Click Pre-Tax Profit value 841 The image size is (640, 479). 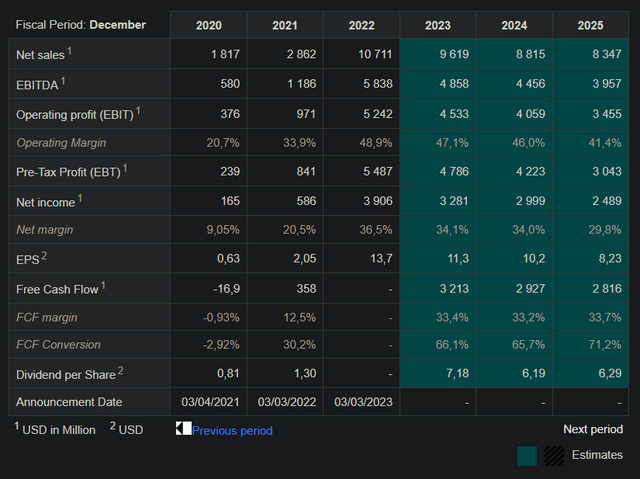[306, 171]
